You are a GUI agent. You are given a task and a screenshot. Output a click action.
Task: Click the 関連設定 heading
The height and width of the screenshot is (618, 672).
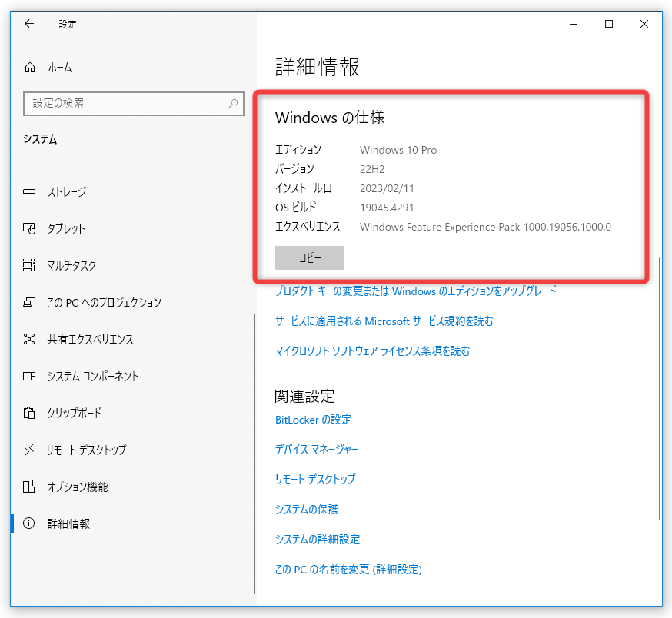click(304, 397)
